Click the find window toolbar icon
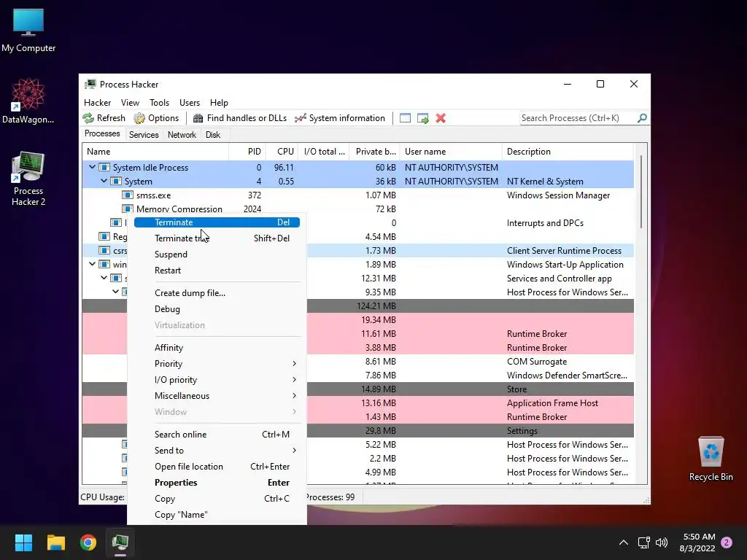This screenshot has height=560, width=747. pyautogui.click(x=405, y=118)
